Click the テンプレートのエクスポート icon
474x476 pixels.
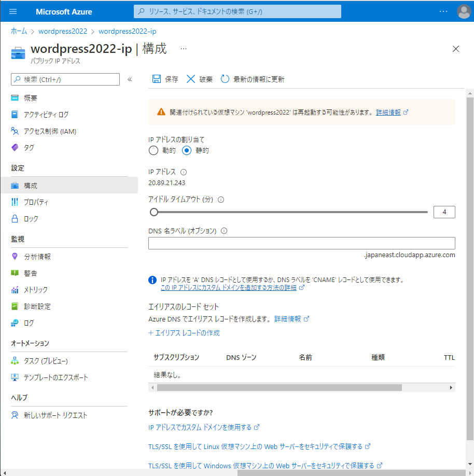coord(15,377)
